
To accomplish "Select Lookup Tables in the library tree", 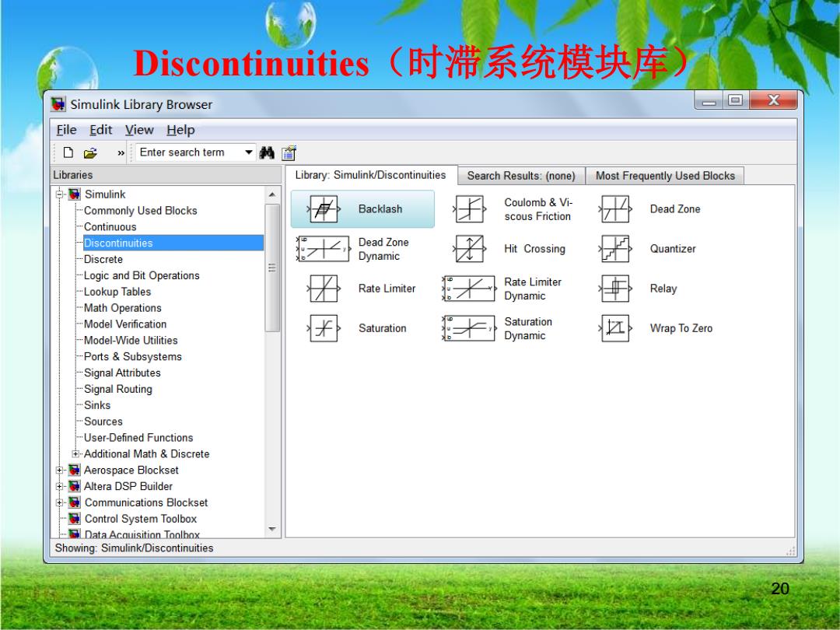I will pyautogui.click(x=117, y=292).
